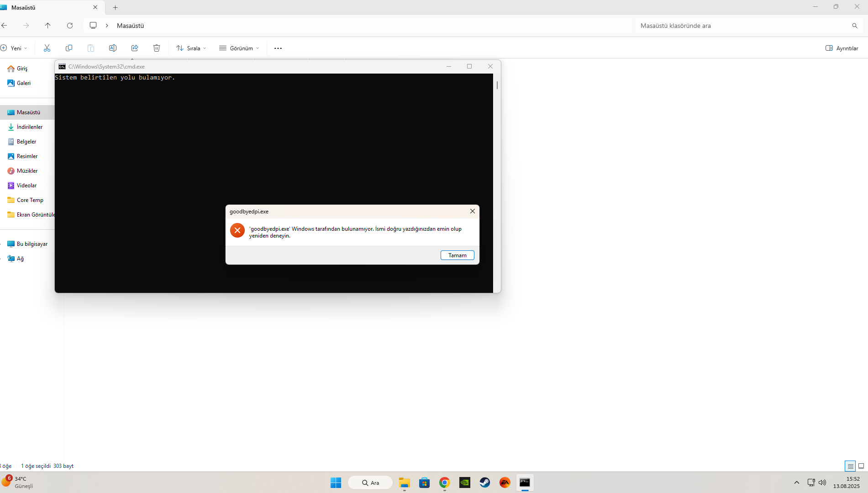Viewport: 868px width, 493px height.
Task: Open the EA app from taskbar
Action: coord(505,482)
